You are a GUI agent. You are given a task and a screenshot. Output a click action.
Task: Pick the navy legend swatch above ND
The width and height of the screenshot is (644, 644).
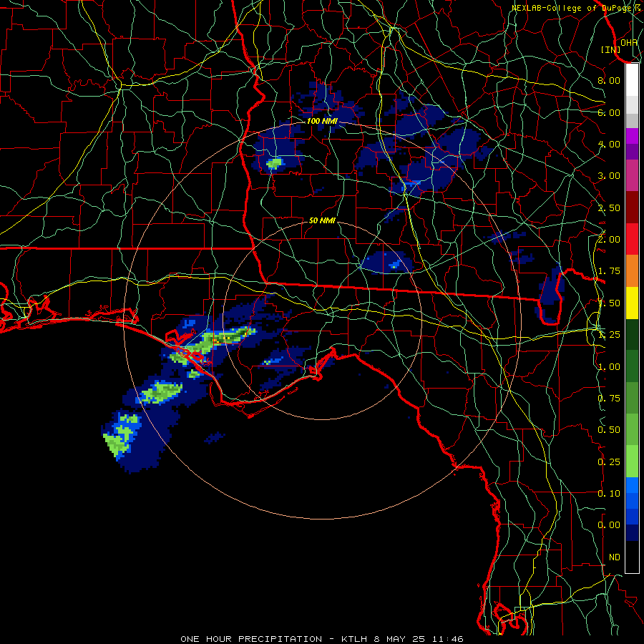632,533
